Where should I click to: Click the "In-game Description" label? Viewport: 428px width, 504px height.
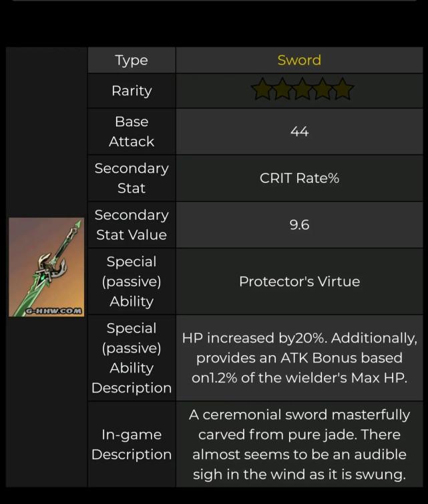click(132, 445)
